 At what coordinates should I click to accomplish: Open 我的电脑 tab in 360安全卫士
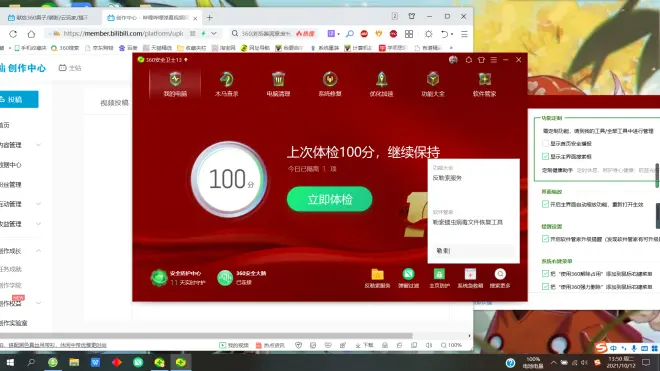(175, 84)
